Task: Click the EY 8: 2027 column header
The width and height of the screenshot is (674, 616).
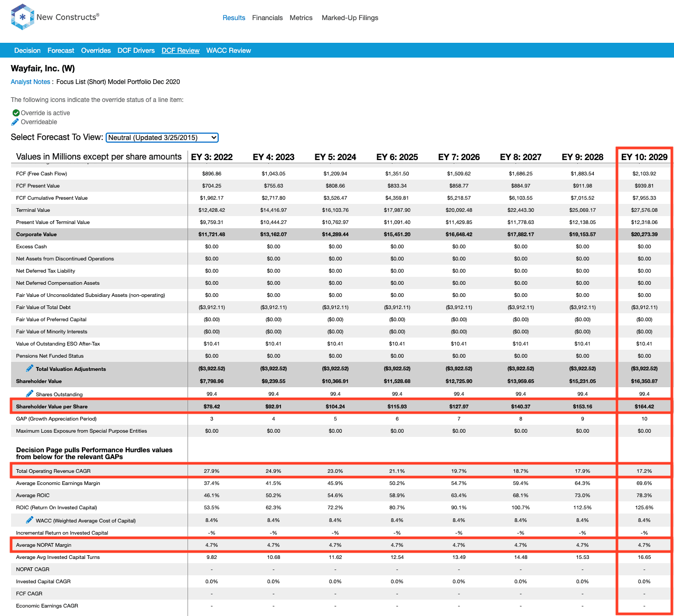Action: click(521, 157)
